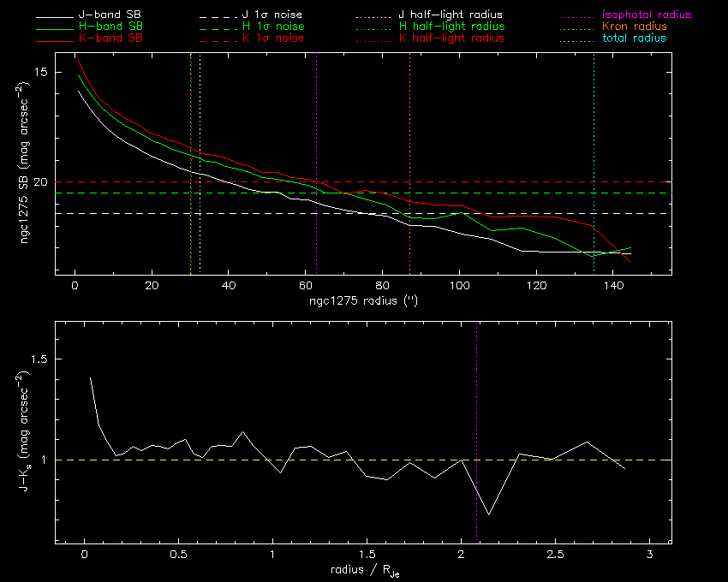Viewport: 728px width, 582px height.
Task: Click the deep dip in the J-Ks curve
Action: [488, 514]
